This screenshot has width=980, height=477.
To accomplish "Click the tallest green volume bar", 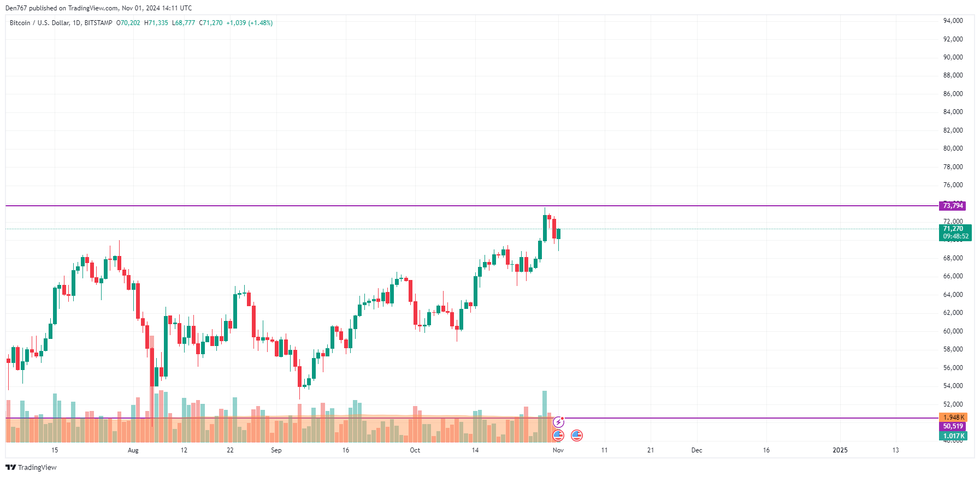I will 545,416.
